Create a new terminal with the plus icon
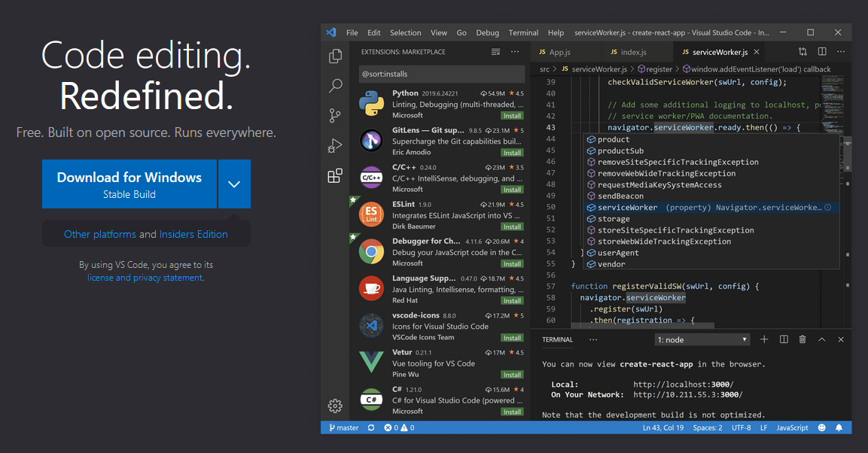Image resolution: width=868 pixels, height=453 pixels. pos(764,339)
